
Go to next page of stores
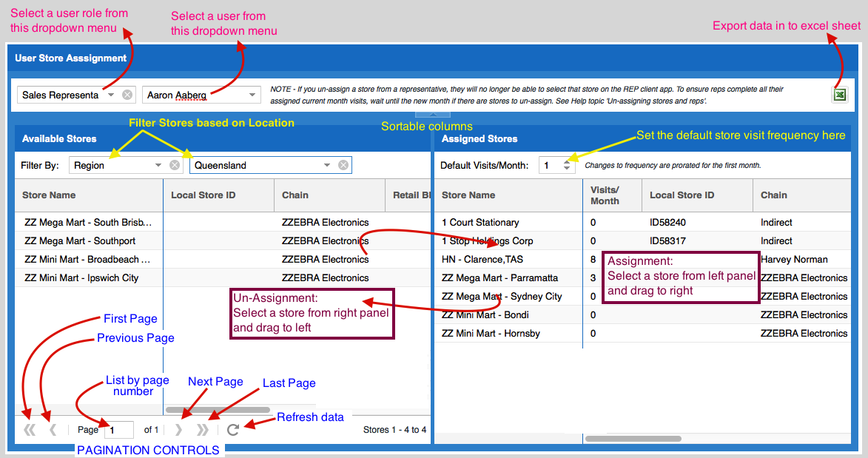178,430
